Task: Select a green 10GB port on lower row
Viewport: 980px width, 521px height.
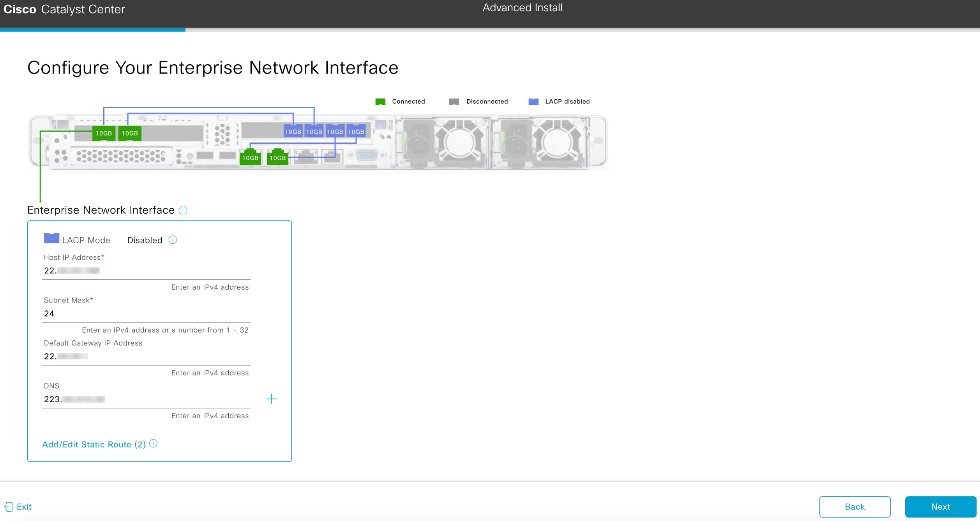Action: (250, 157)
